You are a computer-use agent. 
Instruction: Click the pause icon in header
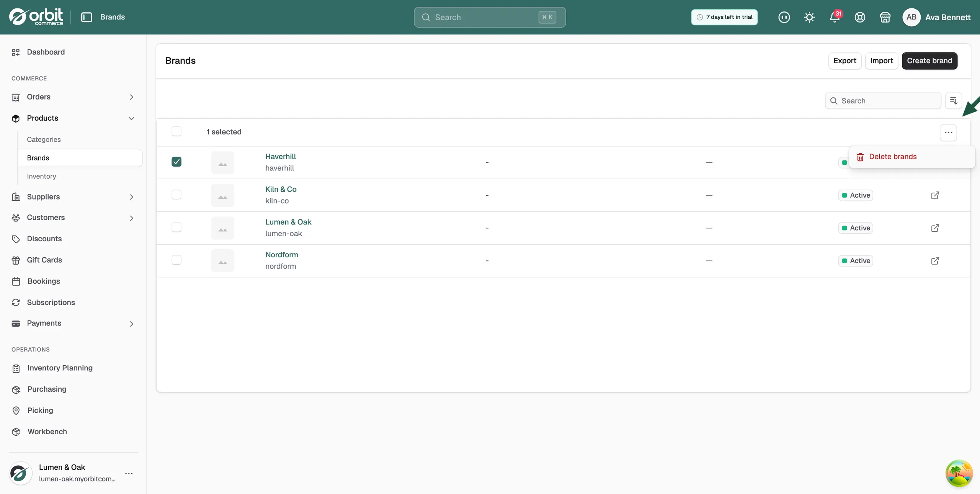click(784, 17)
